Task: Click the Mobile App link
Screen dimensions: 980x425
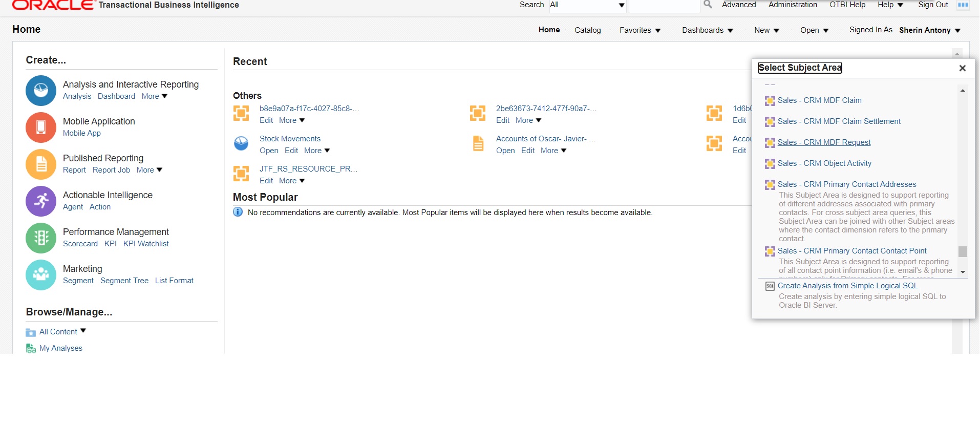Action: coord(82,133)
